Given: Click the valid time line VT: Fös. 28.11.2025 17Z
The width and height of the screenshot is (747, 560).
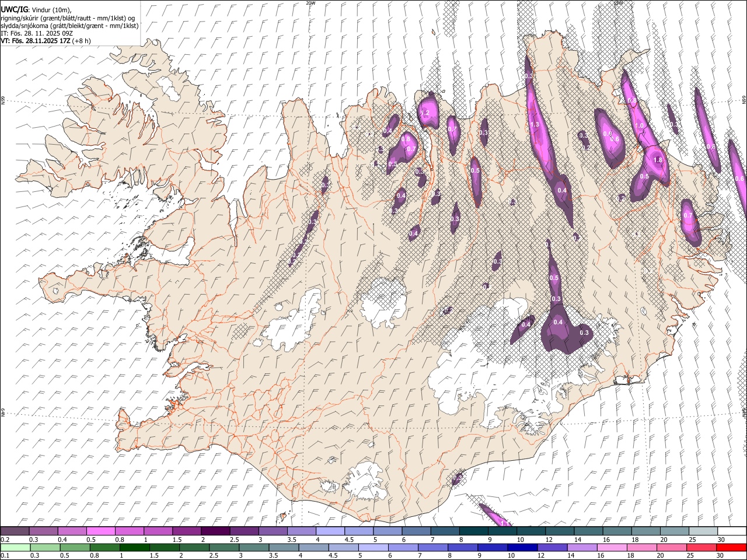Looking at the screenshot, I should [x=36, y=41].
